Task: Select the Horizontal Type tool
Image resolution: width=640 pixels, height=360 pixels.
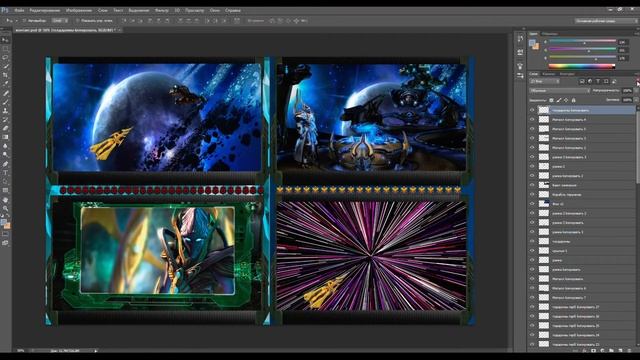Action: (5, 173)
